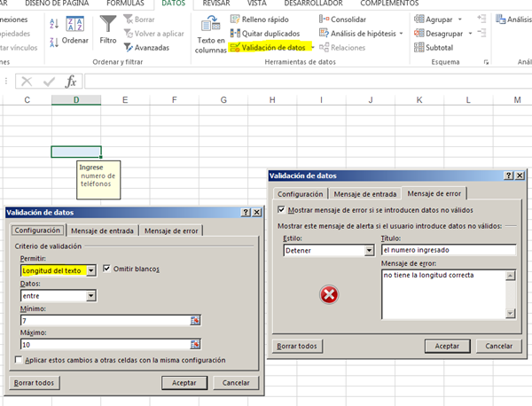Viewport: 532px width, 406px height.
Task: Select Mensaje de entrada tab in right dialog
Action: (x=365, y=194)
